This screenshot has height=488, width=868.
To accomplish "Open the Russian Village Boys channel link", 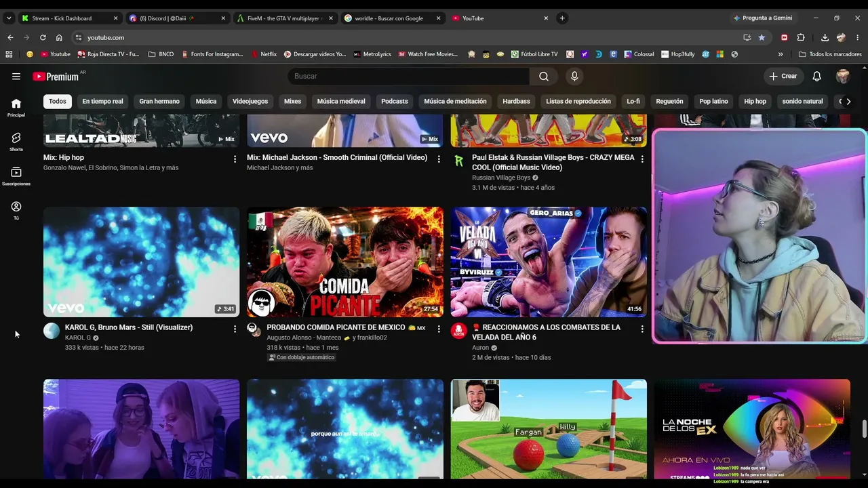I will coord(501,178).
